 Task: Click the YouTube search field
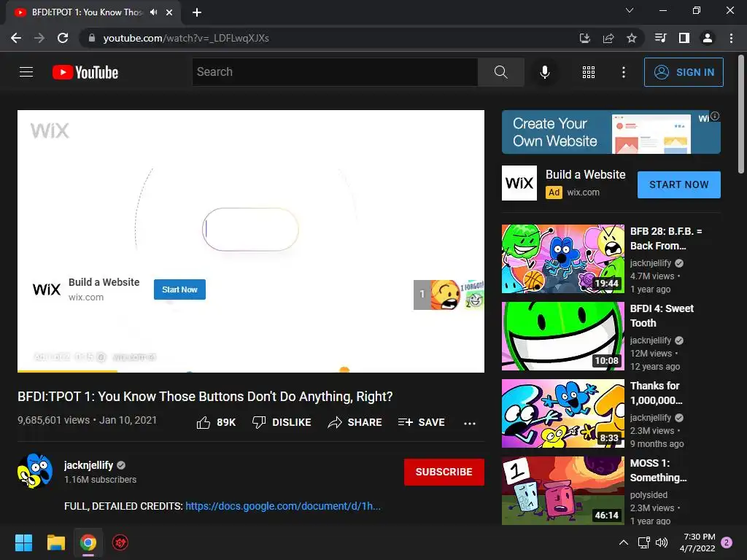(335, 72)
